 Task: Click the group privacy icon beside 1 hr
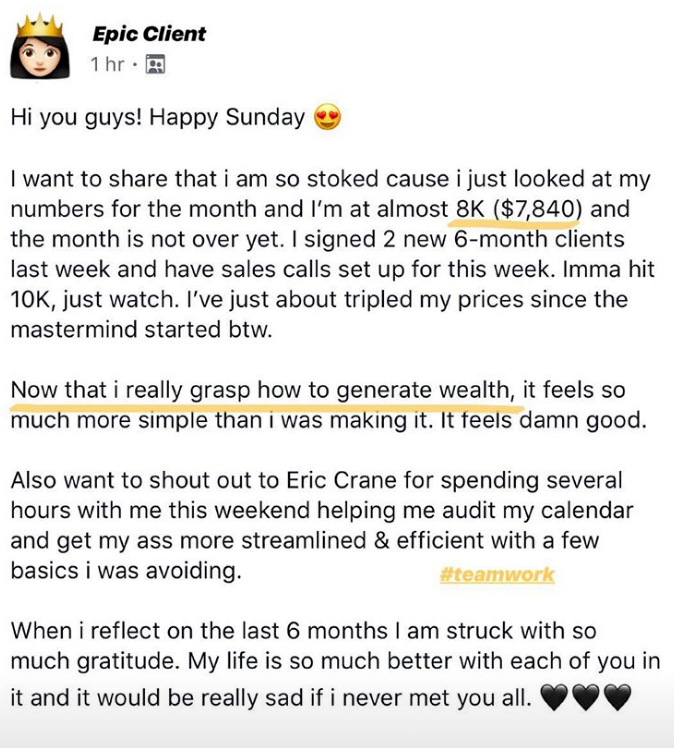[155, 64]
